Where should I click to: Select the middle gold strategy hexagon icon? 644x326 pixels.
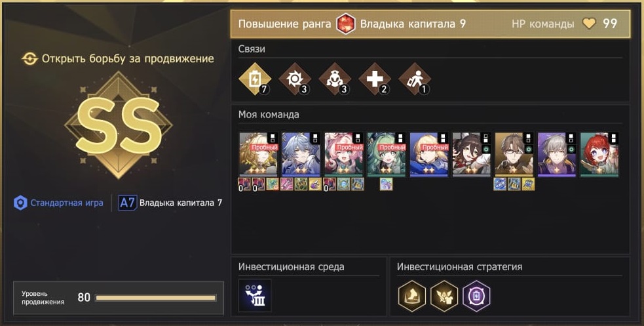pos(444,296)
